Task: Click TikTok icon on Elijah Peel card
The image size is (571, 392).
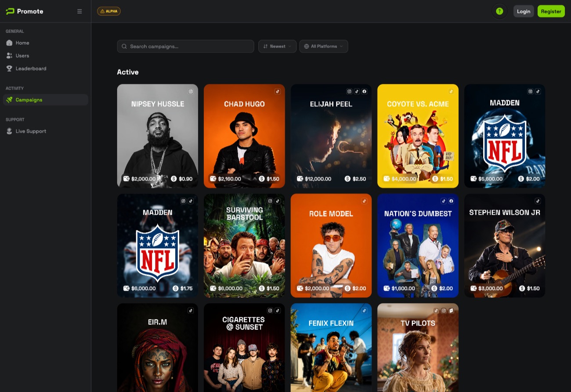Action: point(357,92)
